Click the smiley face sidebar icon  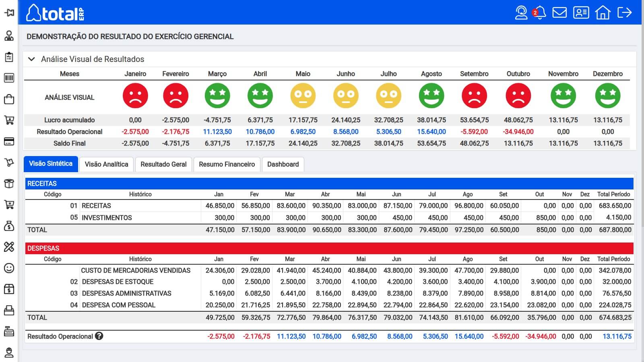pos(9,268)
